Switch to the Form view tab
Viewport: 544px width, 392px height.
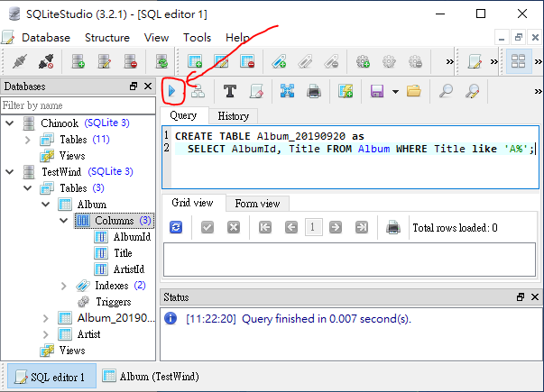[257, 204]
